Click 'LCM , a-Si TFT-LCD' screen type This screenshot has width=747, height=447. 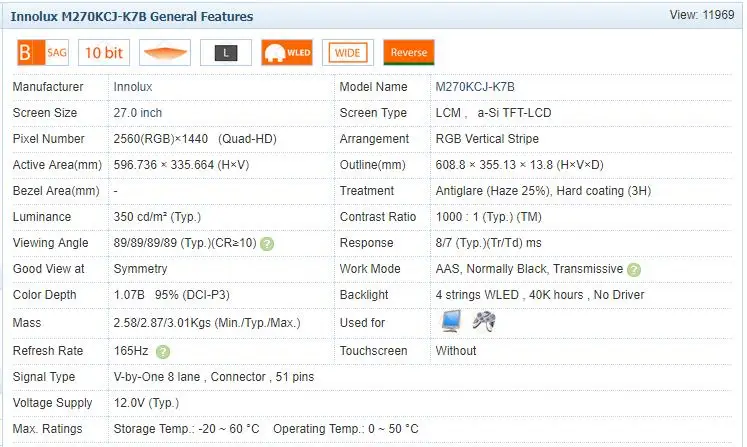coord(493,113)
